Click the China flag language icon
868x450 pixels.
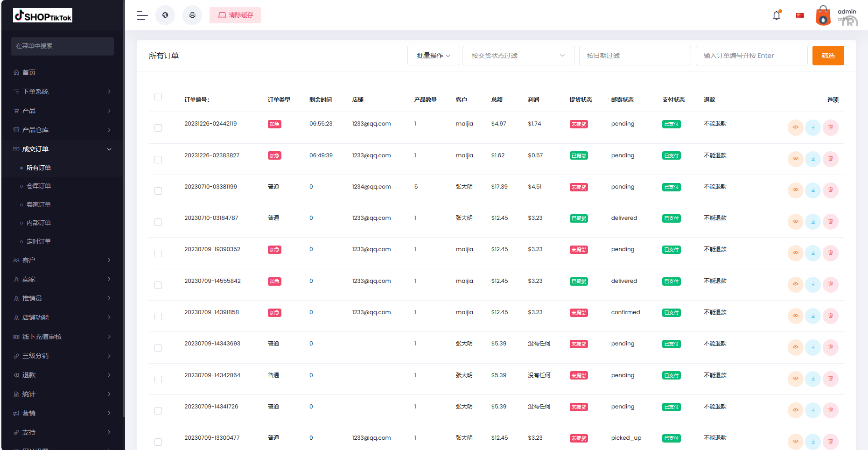pos(800,15)
